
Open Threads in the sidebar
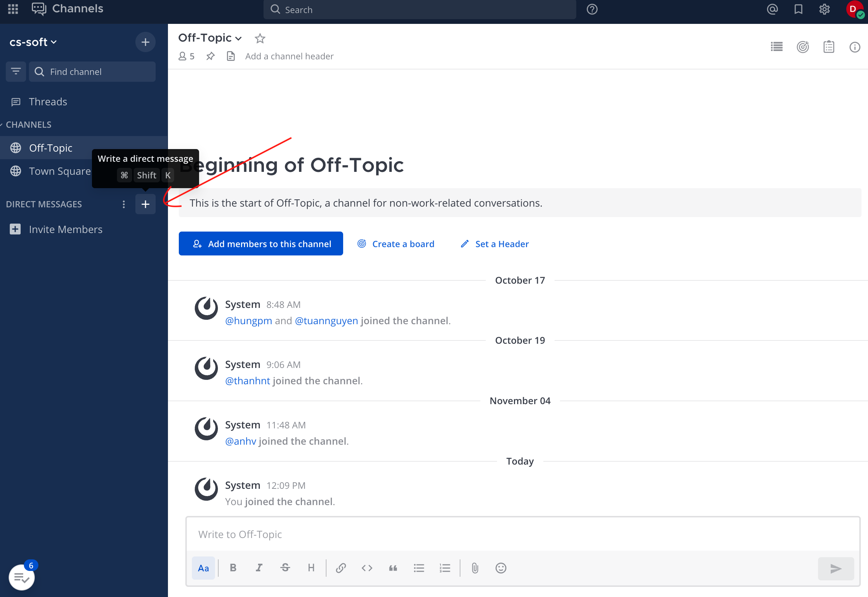click(x=47, y=102)
